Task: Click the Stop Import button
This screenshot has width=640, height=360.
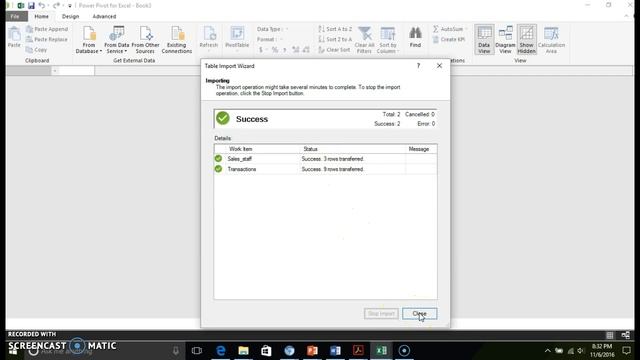Action: point(381,313)
